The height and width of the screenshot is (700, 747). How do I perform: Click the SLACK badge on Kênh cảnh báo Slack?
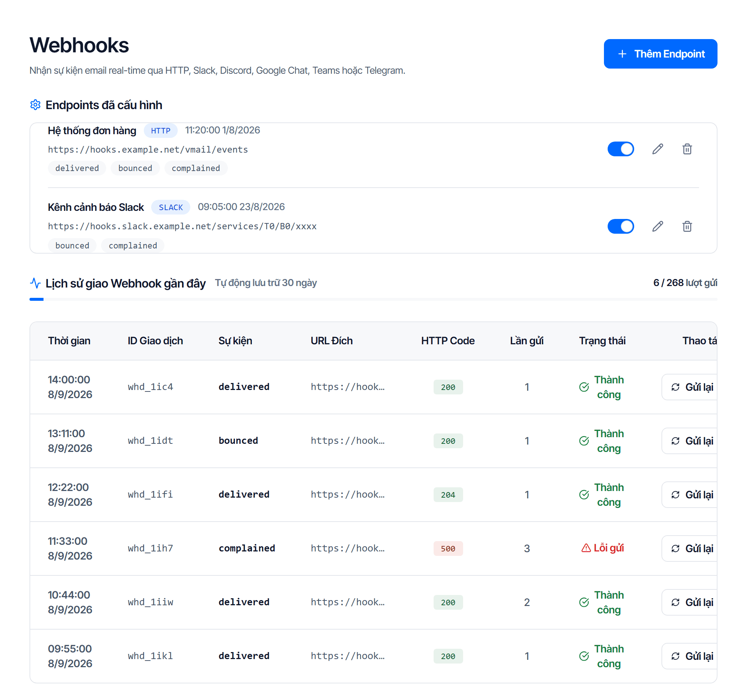(x=171, y=207)
